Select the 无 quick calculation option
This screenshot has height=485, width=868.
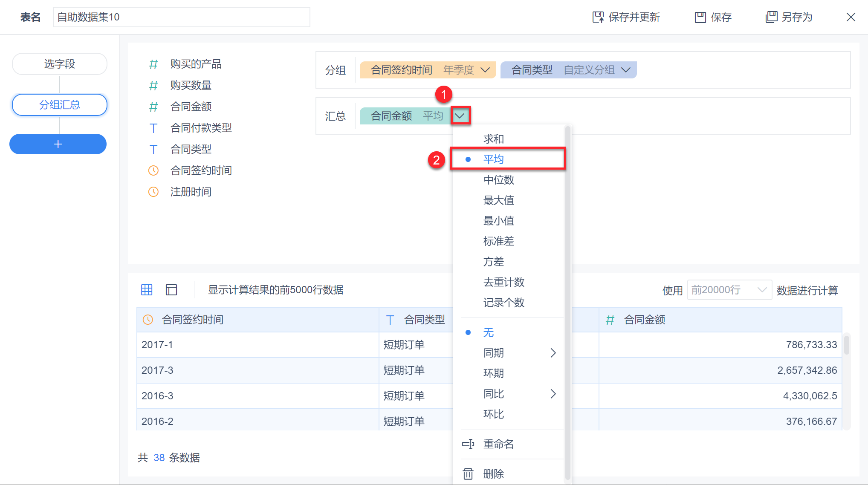489,332
